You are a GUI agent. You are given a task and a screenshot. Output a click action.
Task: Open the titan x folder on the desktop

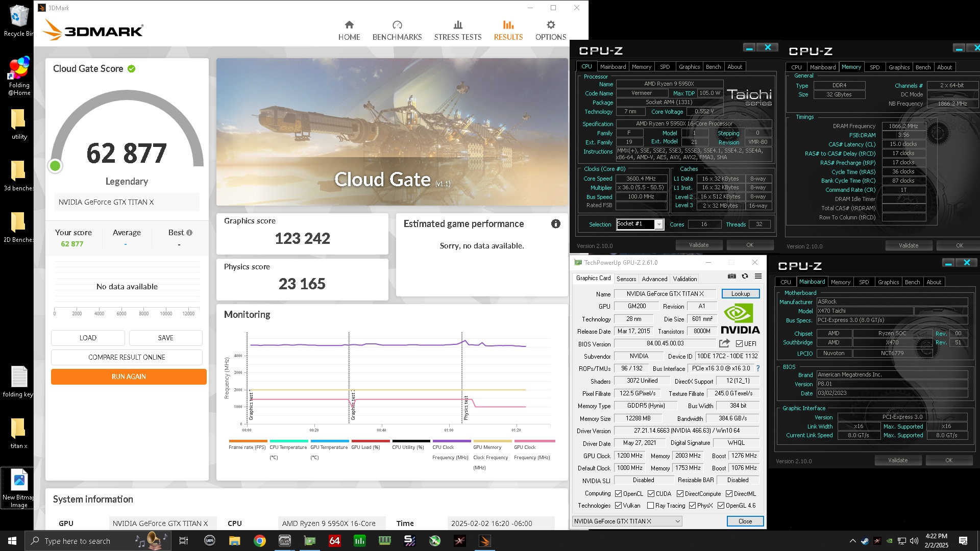pyautogui.click(x=19, y=434)
